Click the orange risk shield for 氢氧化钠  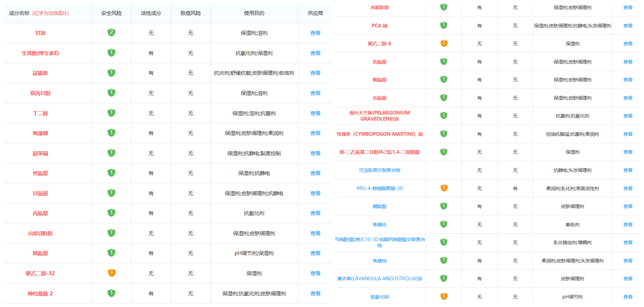[444, 297]
